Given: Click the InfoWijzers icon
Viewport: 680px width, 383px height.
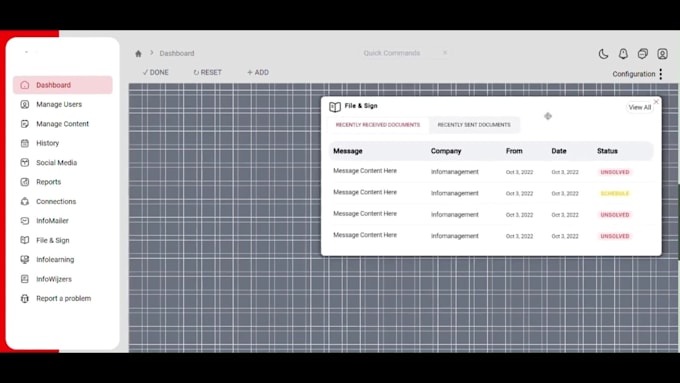Looking at the screenshot, I should [x=25, y=279].
